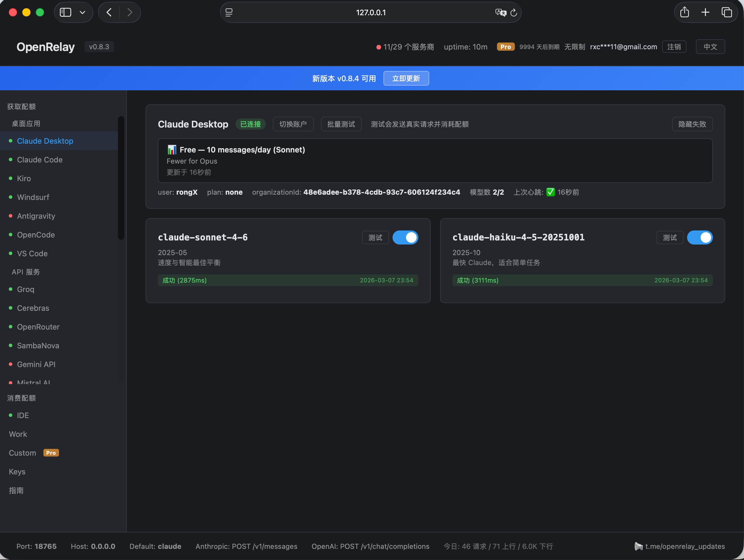Image resolution: width=744 pixels, height=560 pixels.
Task: Click the 成功 (2875ms) result bar
Action: pos(288,280)
